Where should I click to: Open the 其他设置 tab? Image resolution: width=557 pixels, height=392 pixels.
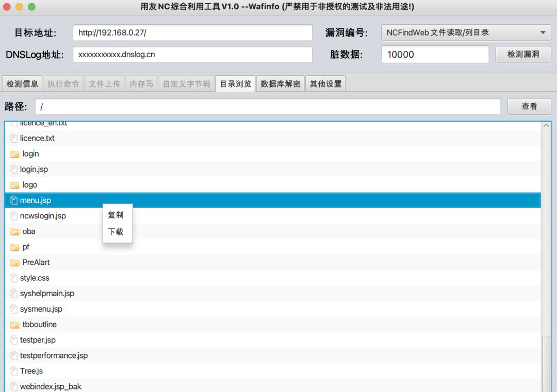(325, 84)
